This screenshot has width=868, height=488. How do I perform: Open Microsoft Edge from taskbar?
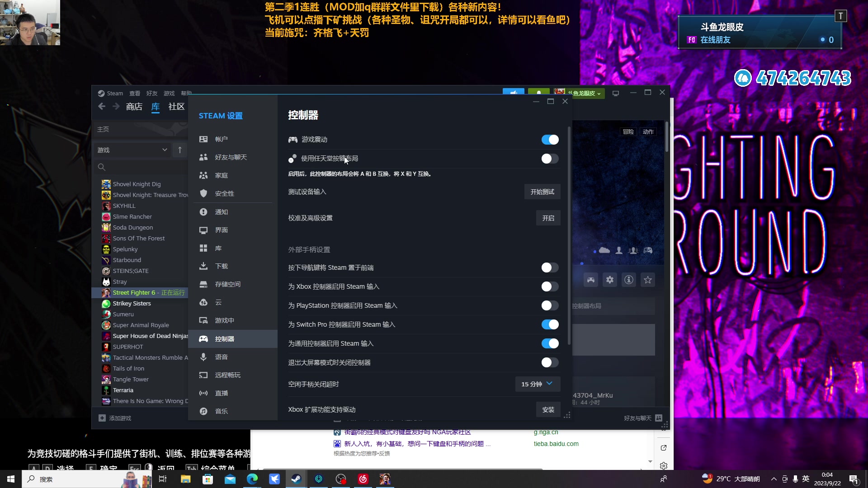[x=252, y=479]
